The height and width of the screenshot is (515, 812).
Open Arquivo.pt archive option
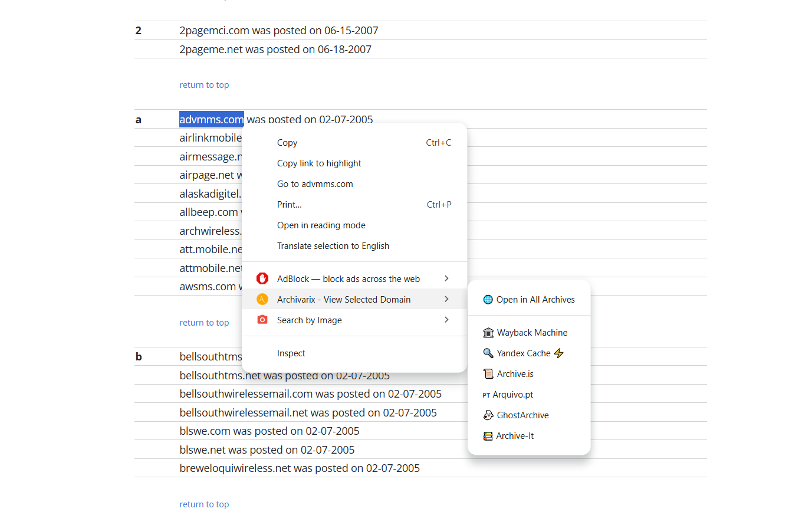(512, 395)
